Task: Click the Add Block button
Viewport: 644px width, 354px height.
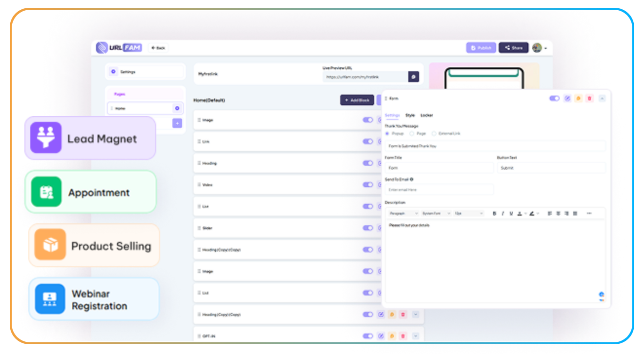Action: 357,100
